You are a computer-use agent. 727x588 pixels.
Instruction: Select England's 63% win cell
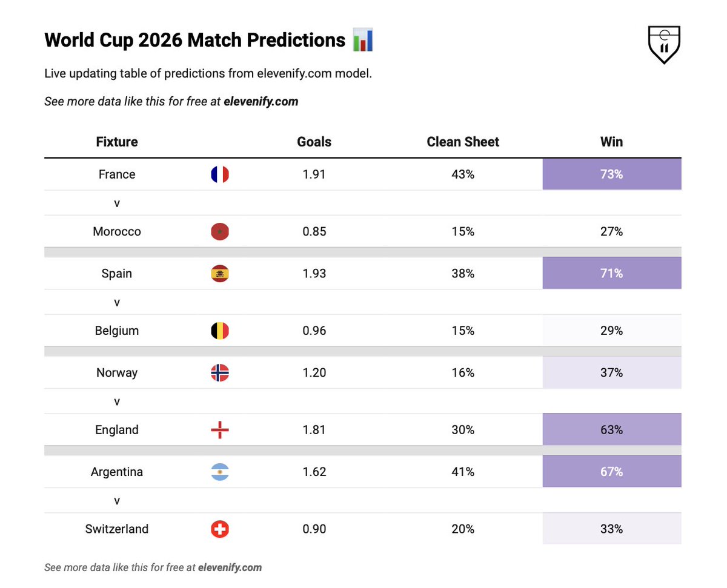[612, 430]
